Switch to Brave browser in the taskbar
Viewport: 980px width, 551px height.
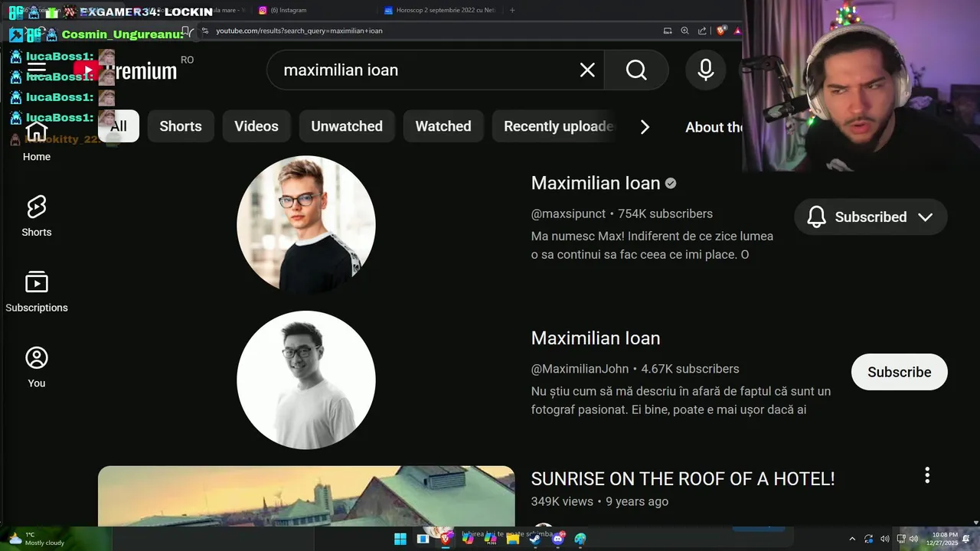pos(446,539)
